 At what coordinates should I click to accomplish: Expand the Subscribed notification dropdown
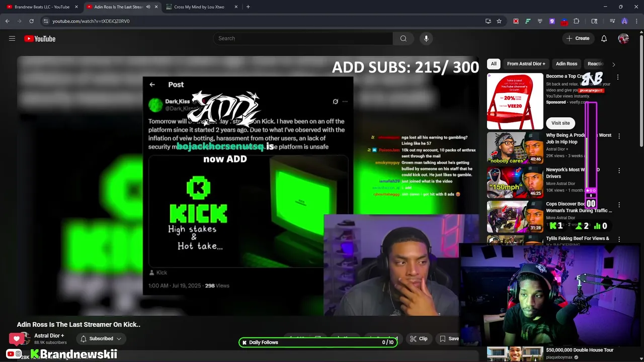point(119,339)
